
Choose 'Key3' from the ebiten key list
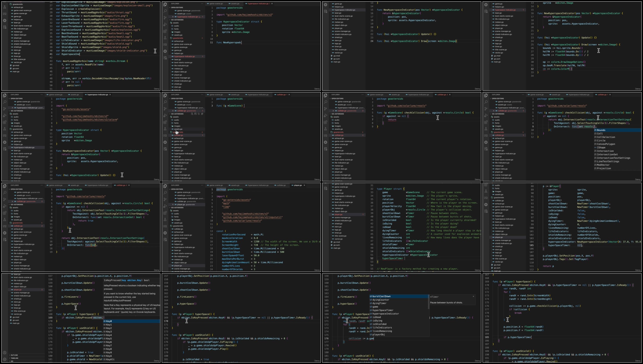click(132, 332)
